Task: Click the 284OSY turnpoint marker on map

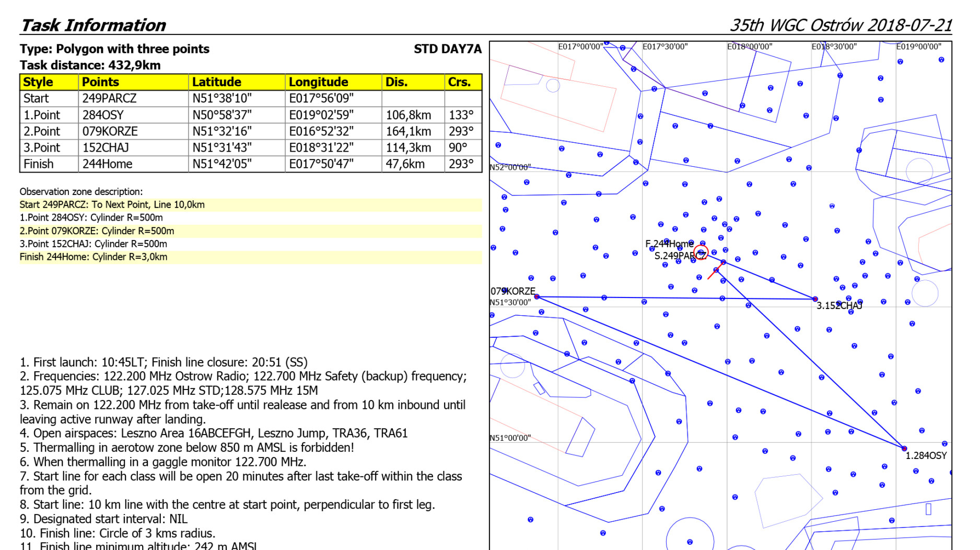Action: pyautogui.click(x=904, y=448)
